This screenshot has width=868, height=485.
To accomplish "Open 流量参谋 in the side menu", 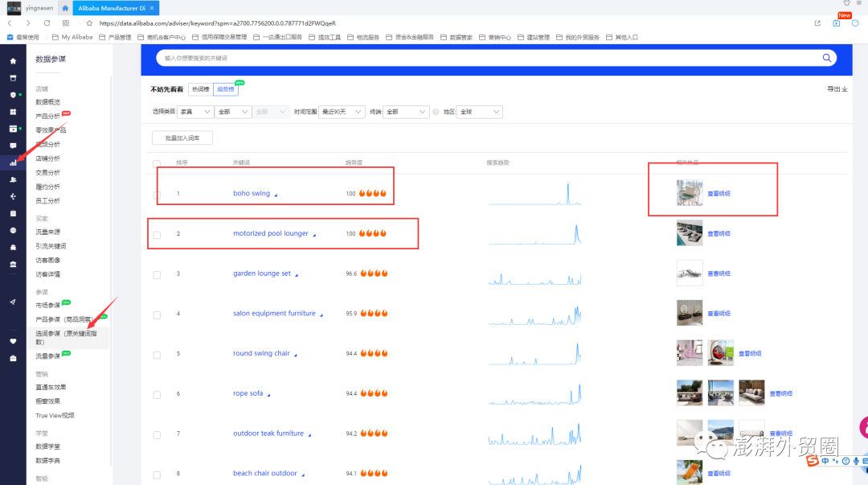I will tap(48, 356).
